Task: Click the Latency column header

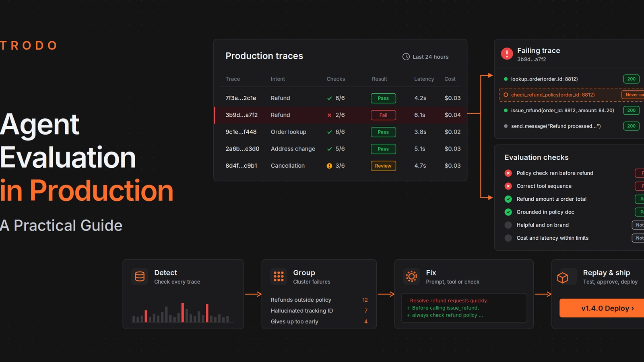Action: pos(424,79)
